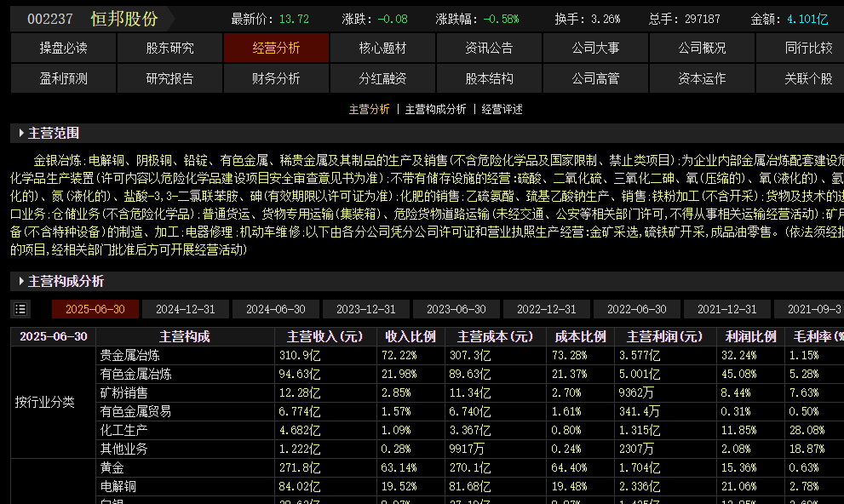Open the 操盘必读 tab

coord(64,48)
